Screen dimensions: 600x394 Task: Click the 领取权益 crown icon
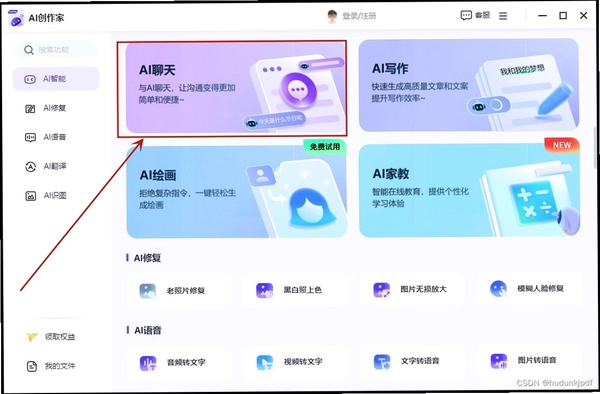32,337
